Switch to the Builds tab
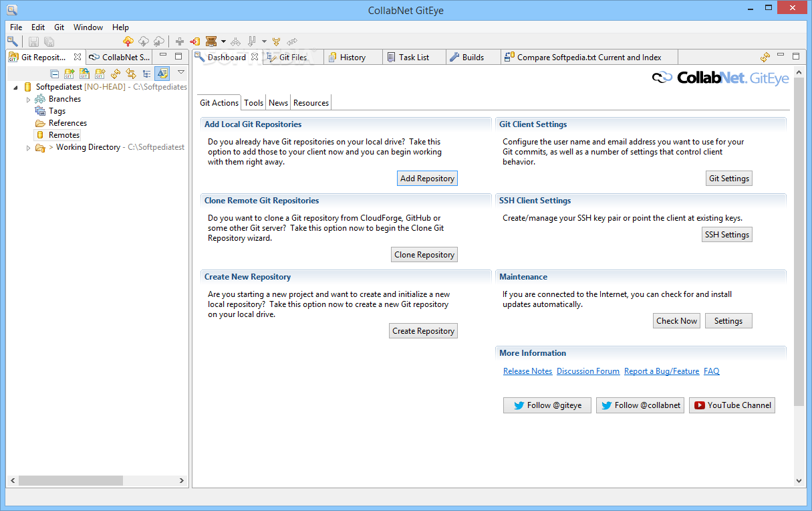812x511 pixels. pos(472,57)
